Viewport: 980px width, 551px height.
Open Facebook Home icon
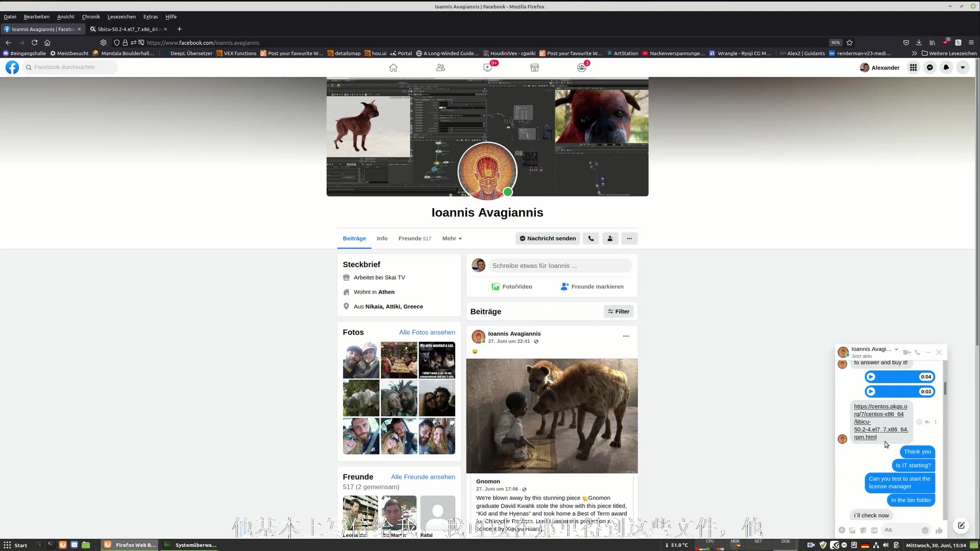(x=393, y=67)
